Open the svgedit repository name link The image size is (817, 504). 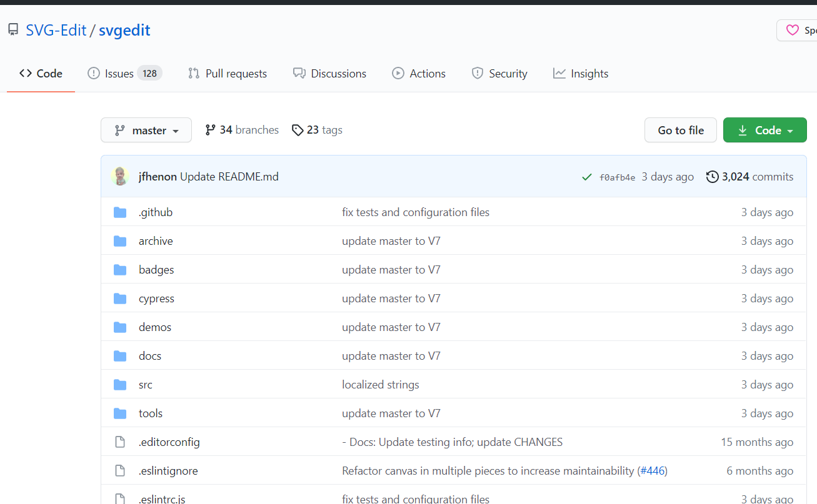coord(124,30)
